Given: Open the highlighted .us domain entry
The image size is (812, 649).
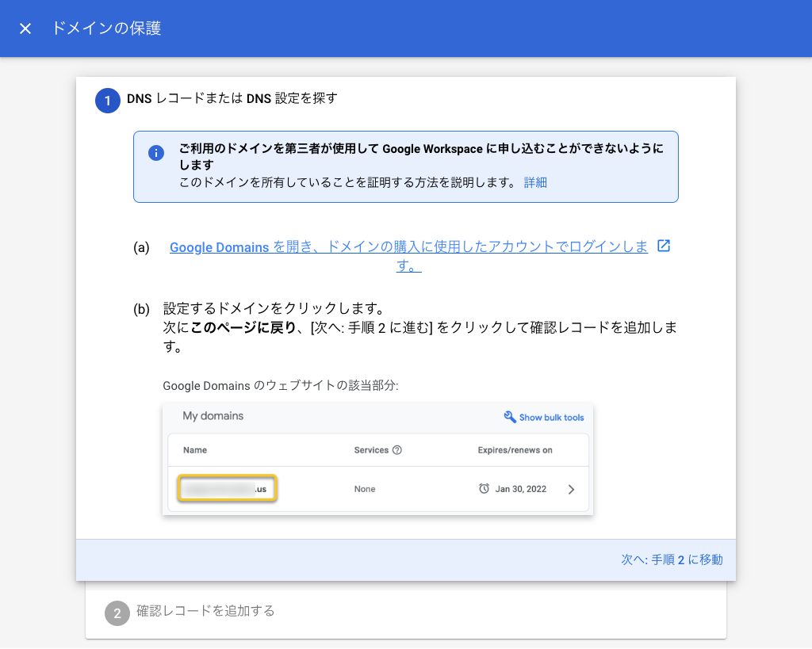Looking at the screenshot, I should point(227,488).
